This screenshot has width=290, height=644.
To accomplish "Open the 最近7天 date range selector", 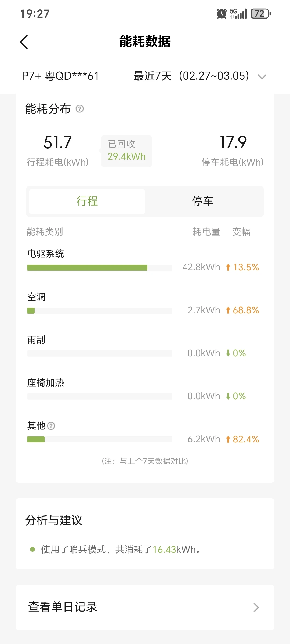I will coord(191,76).
